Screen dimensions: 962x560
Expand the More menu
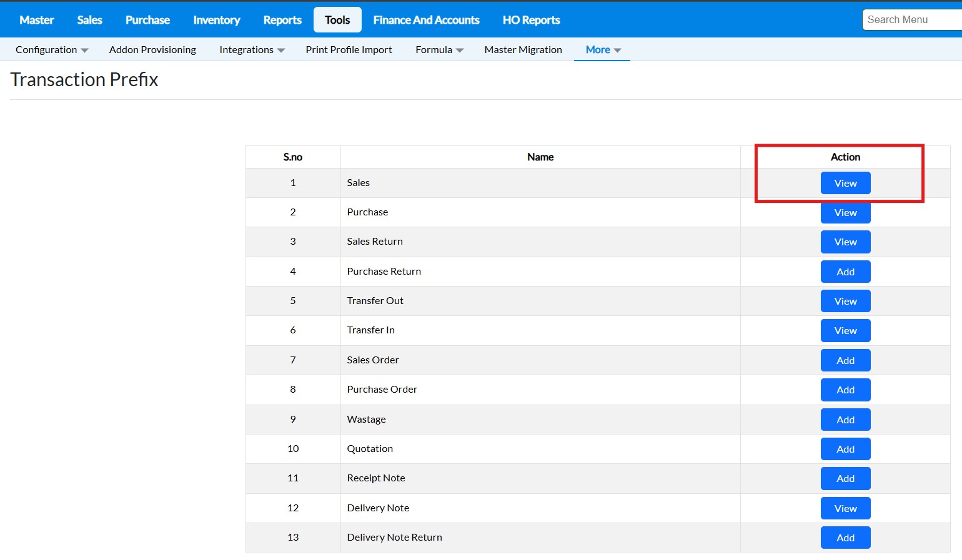pos(603,50)
